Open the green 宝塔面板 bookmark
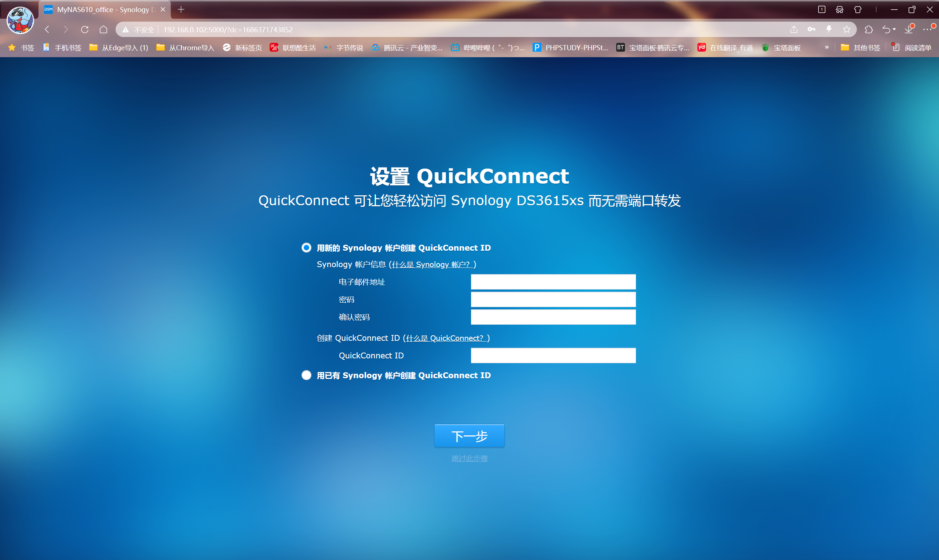The width and height of the screenshot is (939, 560). tap(781, 48)
